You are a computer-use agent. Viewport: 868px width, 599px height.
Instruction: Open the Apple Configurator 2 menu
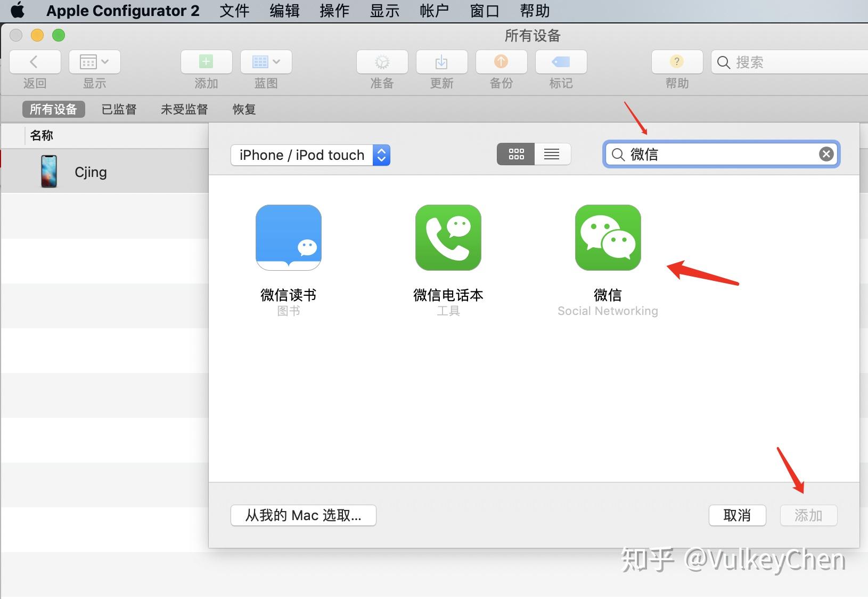(x=122, y=11)
